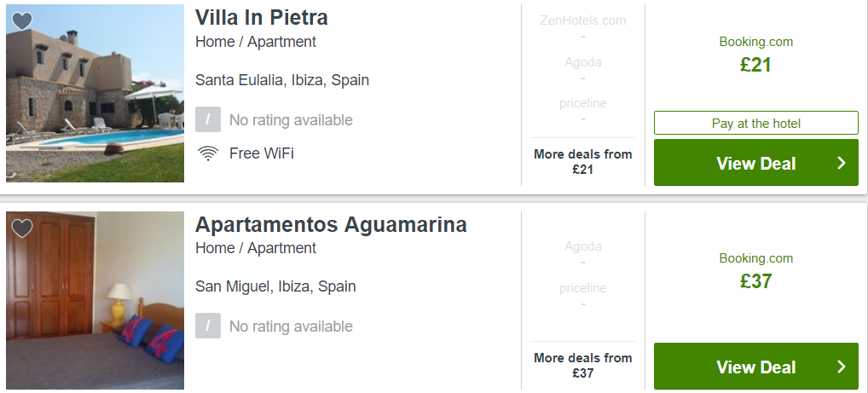This screenshot has height=393, width=868.
Task: Click Apartamentos Aguamarina rating badge icon
Action: pyautogui.click(x=208, y=326)
